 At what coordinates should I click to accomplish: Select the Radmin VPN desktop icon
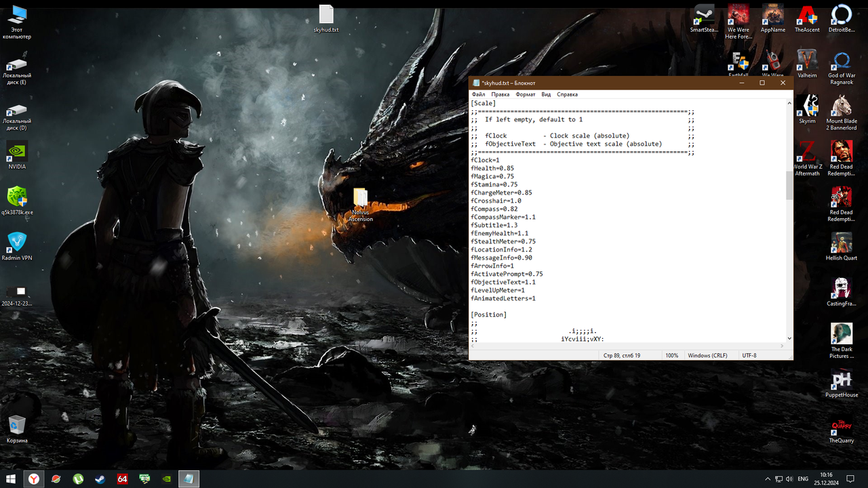[17, 247]
